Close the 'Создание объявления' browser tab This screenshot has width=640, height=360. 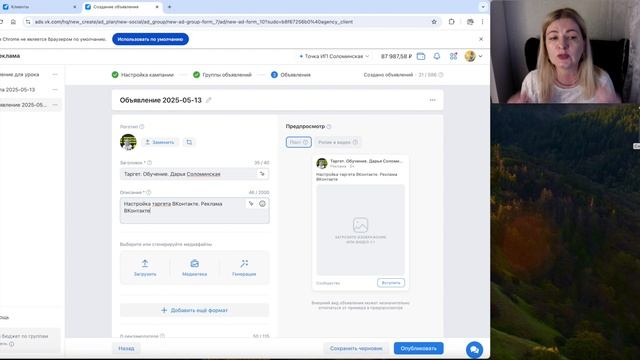(x=157, y=7)
